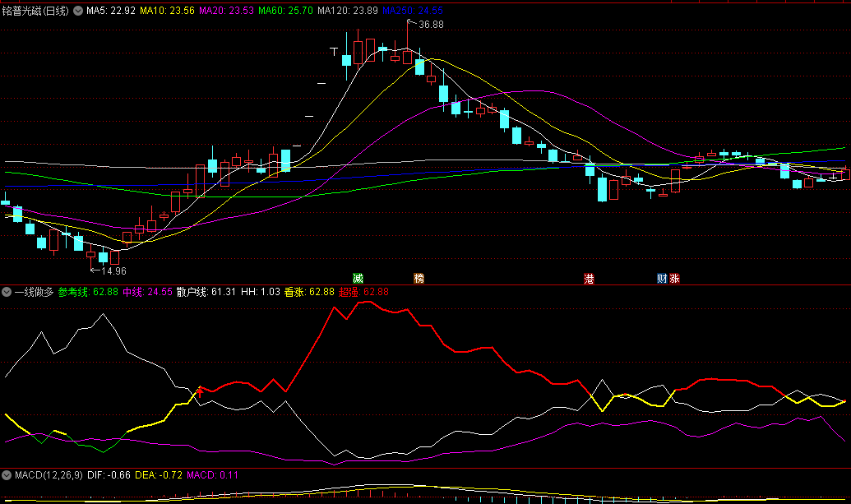Select the 看涨: 62.88 legend value
The height and width of the screenshot is (504, 851).
(x=309, y=292)
